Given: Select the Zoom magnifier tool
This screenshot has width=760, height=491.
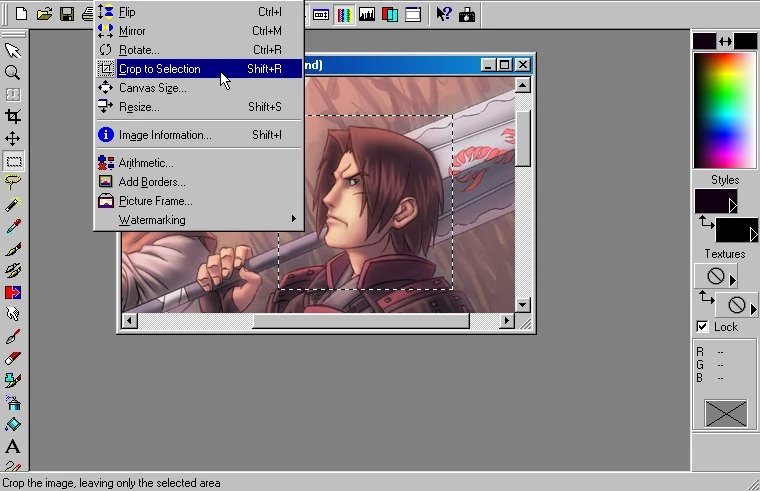Looking at the screenshot, I should (13, 73).
